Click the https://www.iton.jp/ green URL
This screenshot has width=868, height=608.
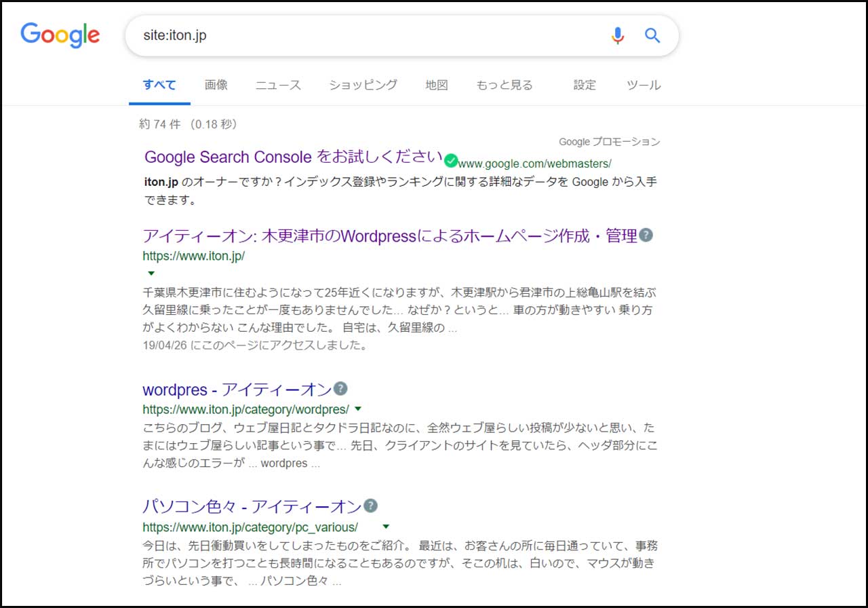click(193, 256)
